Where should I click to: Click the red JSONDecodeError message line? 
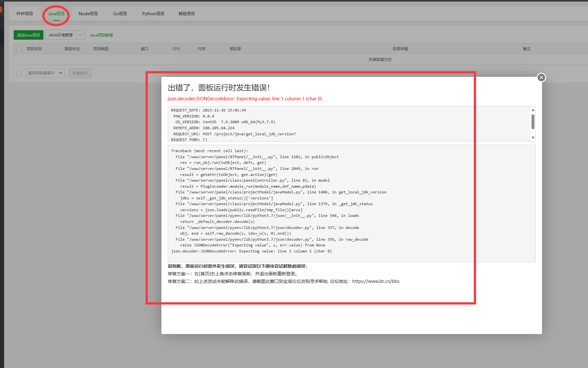pos(245,99)
